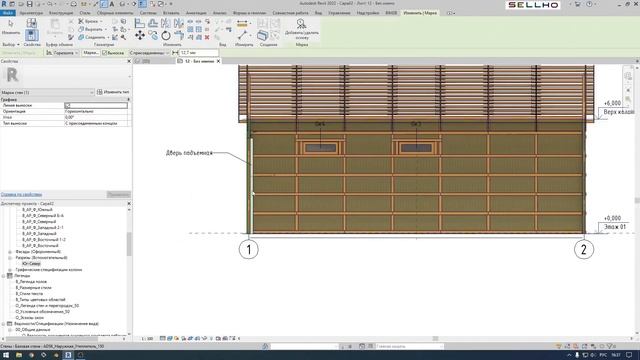Screen dimensions: 640x360
Task: Click the Project Browser vertical scrollbar
Action: coord(129,244)
